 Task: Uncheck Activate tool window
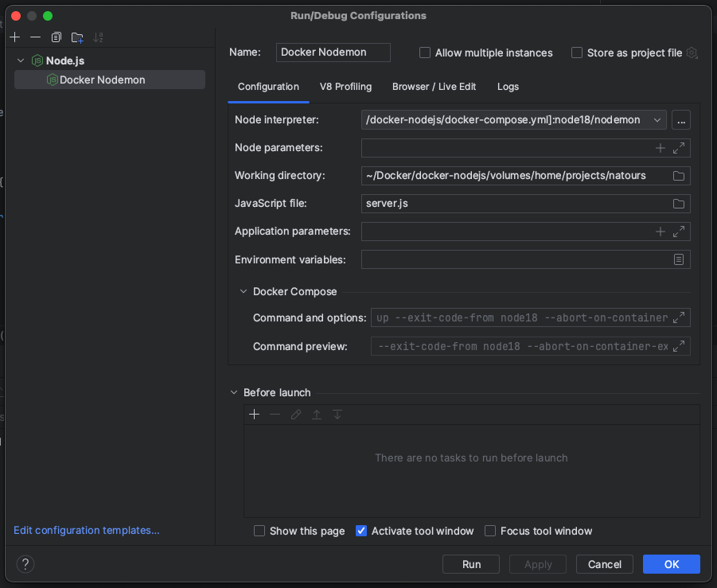361,531
